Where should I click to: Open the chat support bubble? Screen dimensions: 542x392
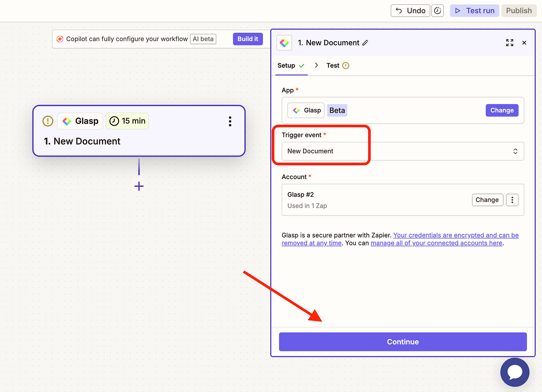[515, 372]
